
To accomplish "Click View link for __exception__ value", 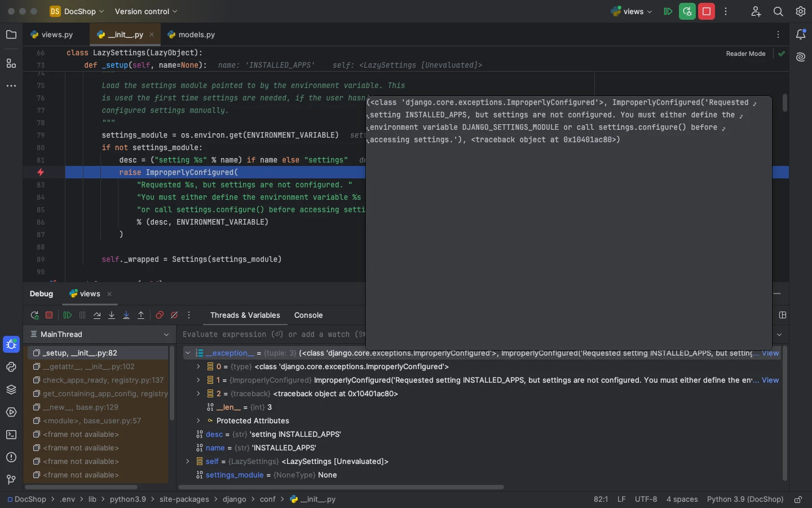I will [x=770, y=353].
